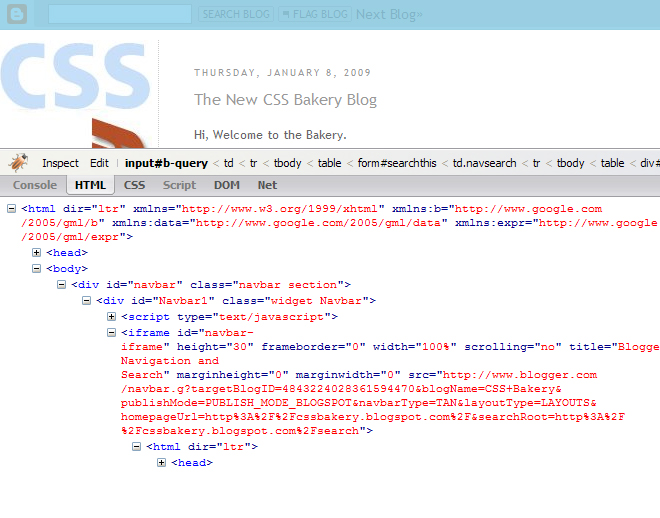Click the xmlns w3.org xhtml attribute value
This screenshot has width=660, height=518.
point(280,209)
